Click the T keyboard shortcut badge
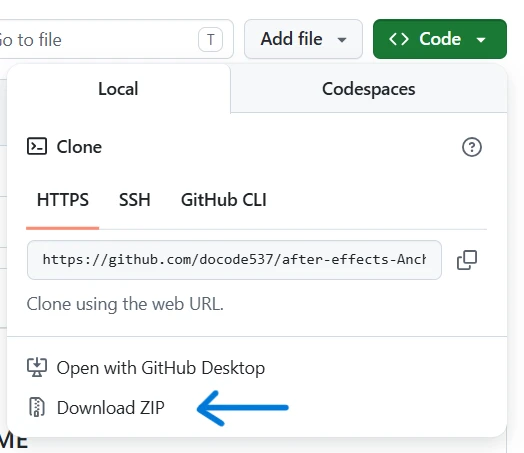This screenshot has width=524, height=453. (x=211, y=39)
